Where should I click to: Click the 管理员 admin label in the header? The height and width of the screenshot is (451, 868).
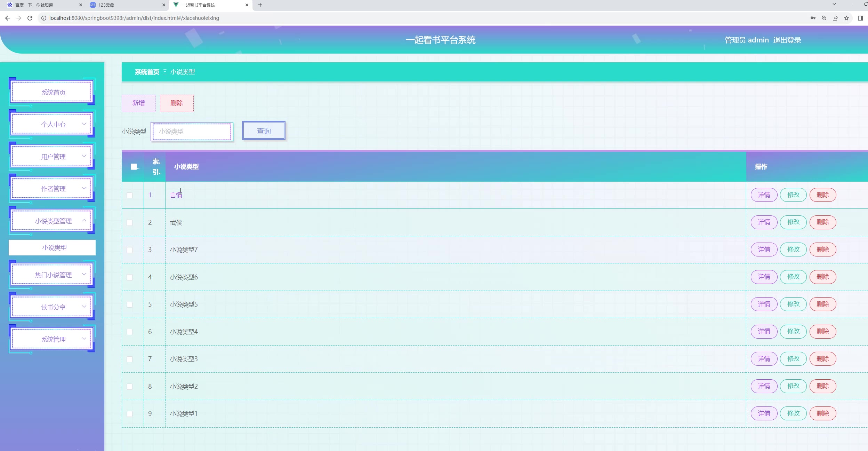click(x=747, y=40)
